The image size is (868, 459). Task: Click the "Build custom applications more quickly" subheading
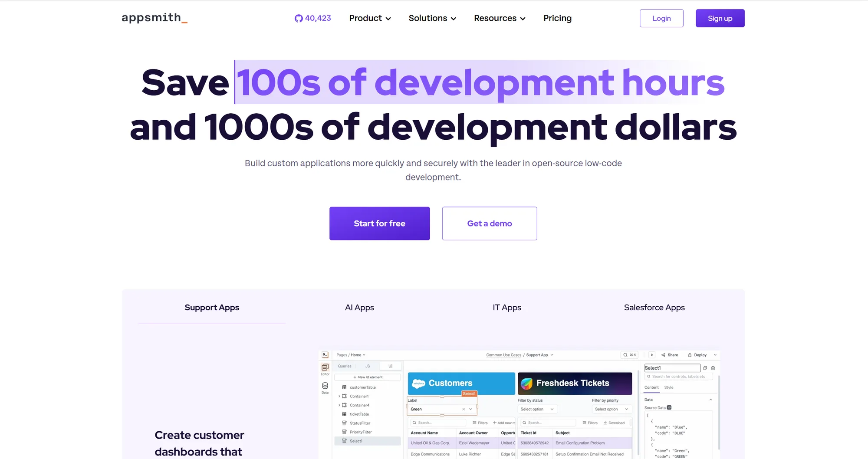pos(433,170)
